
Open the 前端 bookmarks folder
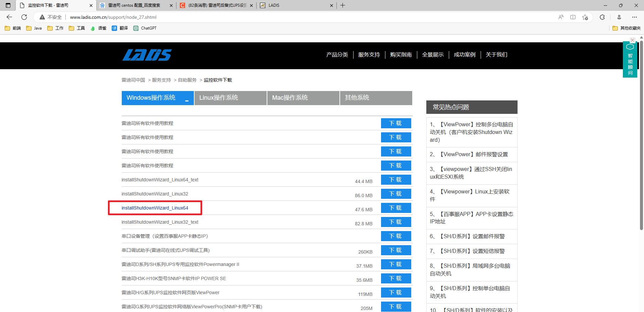[13, 28]
